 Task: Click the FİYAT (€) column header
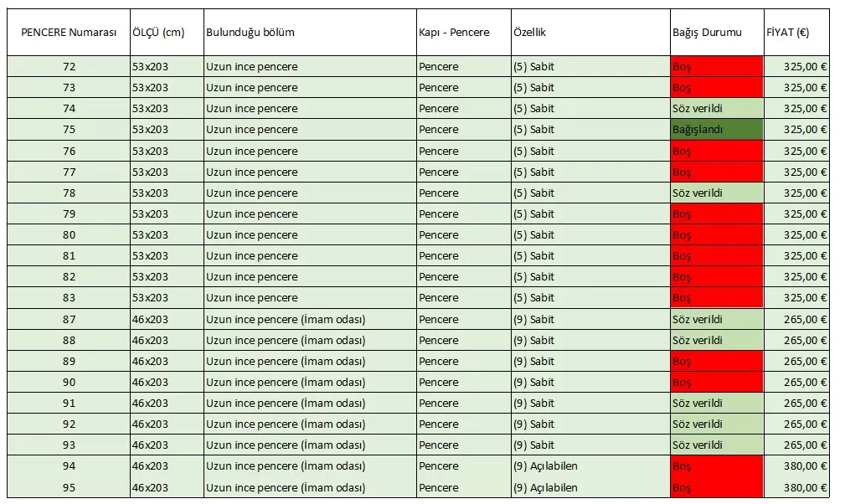click(786, 33)
